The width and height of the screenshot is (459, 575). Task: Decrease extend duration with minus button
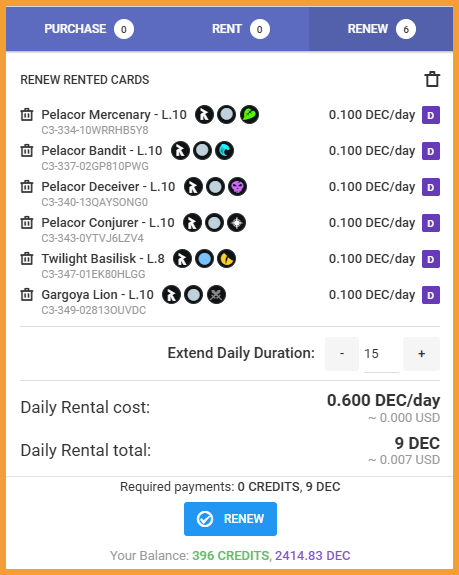click(342, 354)
